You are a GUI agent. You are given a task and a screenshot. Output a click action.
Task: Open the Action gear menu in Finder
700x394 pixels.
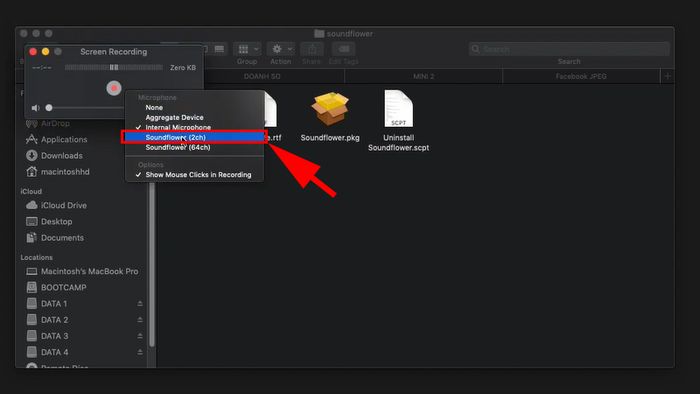[281, 49]
